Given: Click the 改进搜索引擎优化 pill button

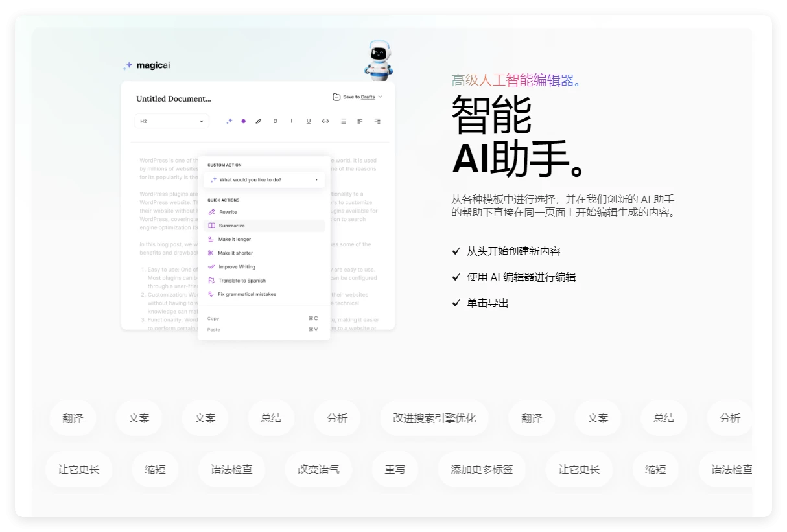Looking at the screenshot, I should (x=434, y=418).
